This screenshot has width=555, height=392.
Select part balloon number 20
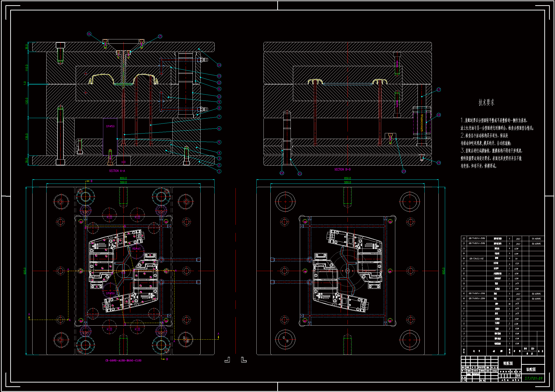(404, 171)
